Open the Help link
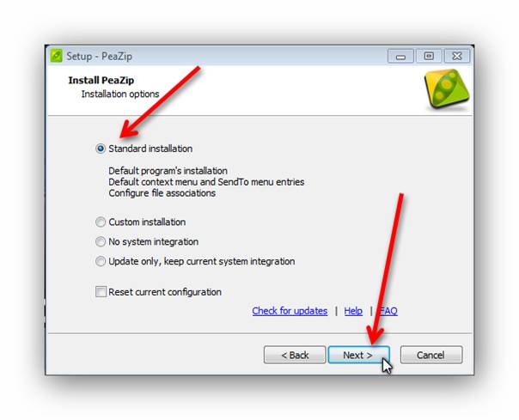This screenshot has width=519, height=420. 353,311
